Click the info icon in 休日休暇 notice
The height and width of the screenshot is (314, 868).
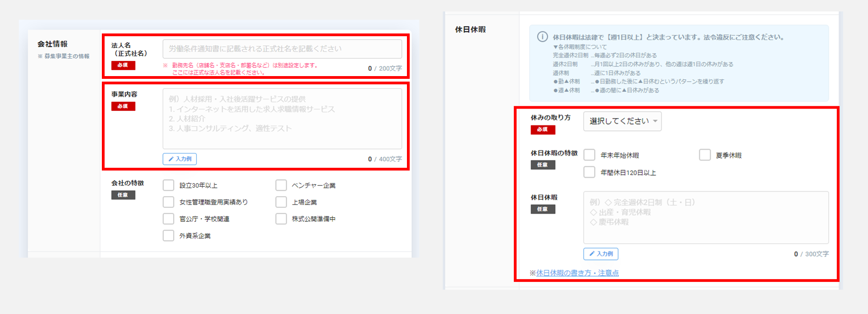point(542,37)
